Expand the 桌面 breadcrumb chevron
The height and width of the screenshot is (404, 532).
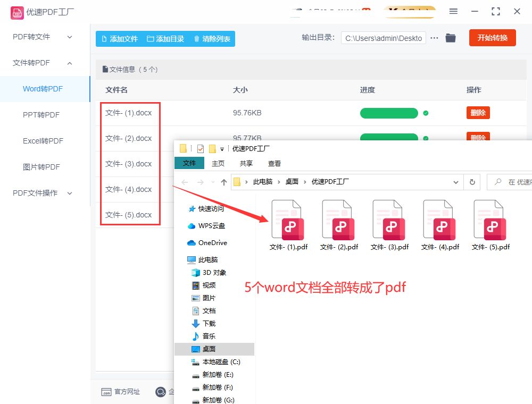pos(305,182)
